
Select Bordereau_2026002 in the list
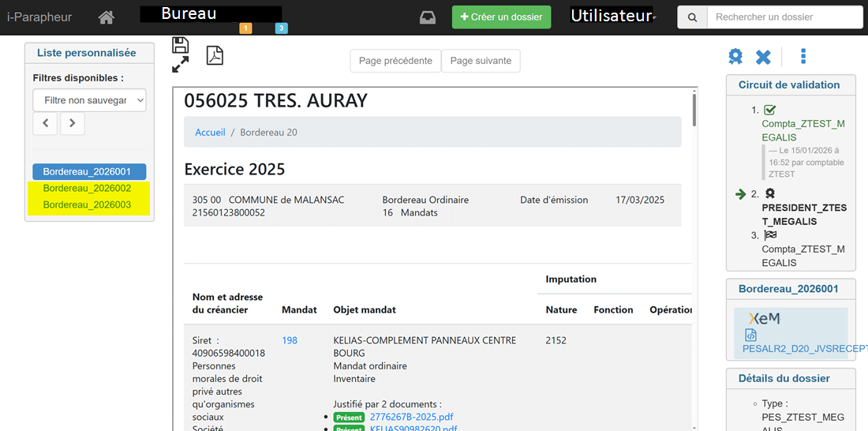click(x=87, y=189)
